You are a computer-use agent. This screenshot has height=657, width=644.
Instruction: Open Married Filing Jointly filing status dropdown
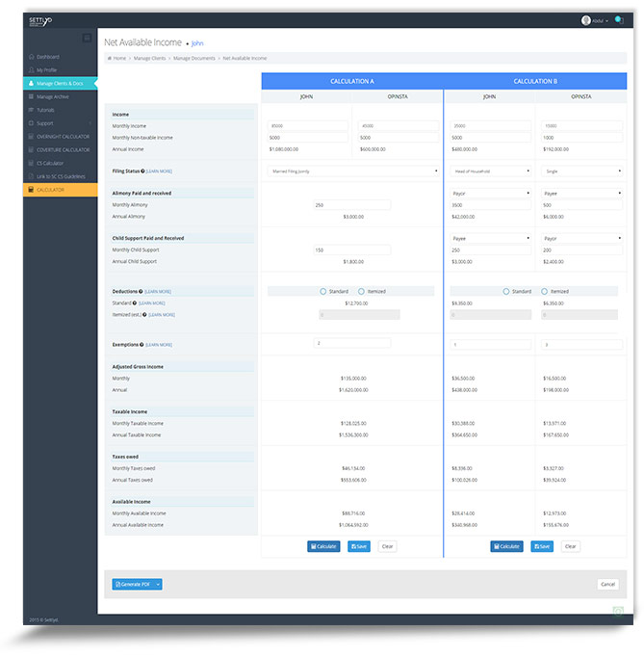(351, 171)
